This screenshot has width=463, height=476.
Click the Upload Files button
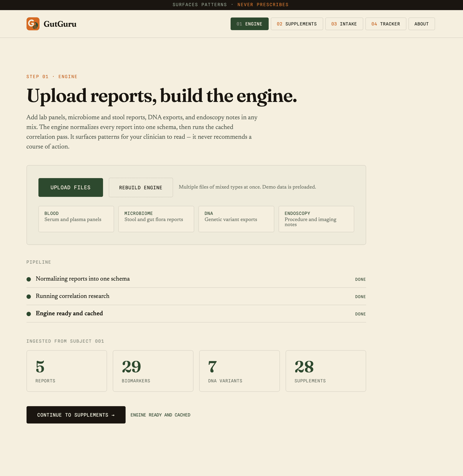(71, 187)
